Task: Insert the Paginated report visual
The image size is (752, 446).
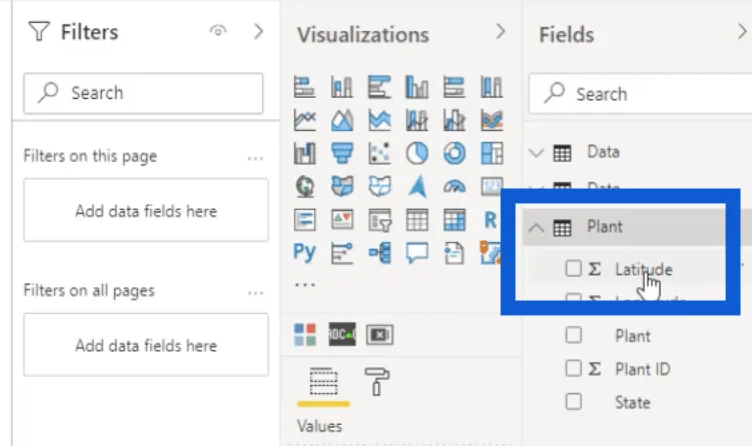Action: (x=454, y=253)
